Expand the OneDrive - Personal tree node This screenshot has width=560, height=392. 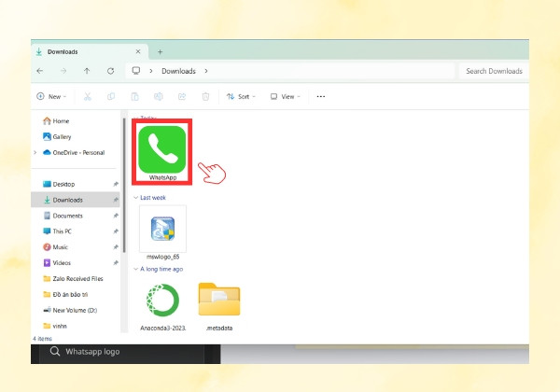point(35,152)
